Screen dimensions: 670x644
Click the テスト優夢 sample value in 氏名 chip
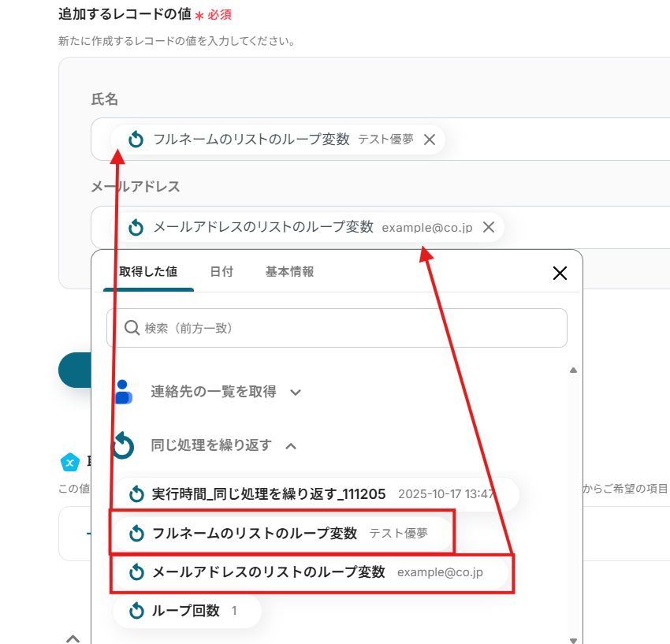pos(386,140)
